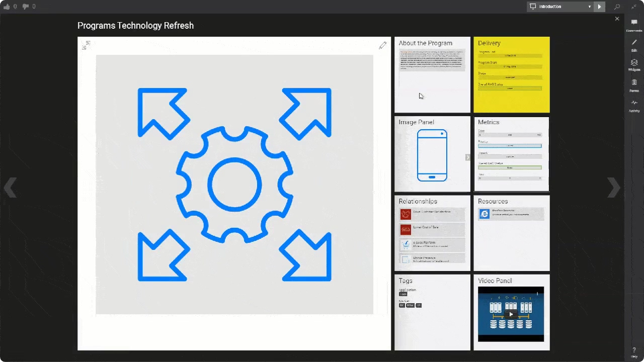
Task: Click the Edit pencil in right sidebar
Action: [x=634, y=44]
